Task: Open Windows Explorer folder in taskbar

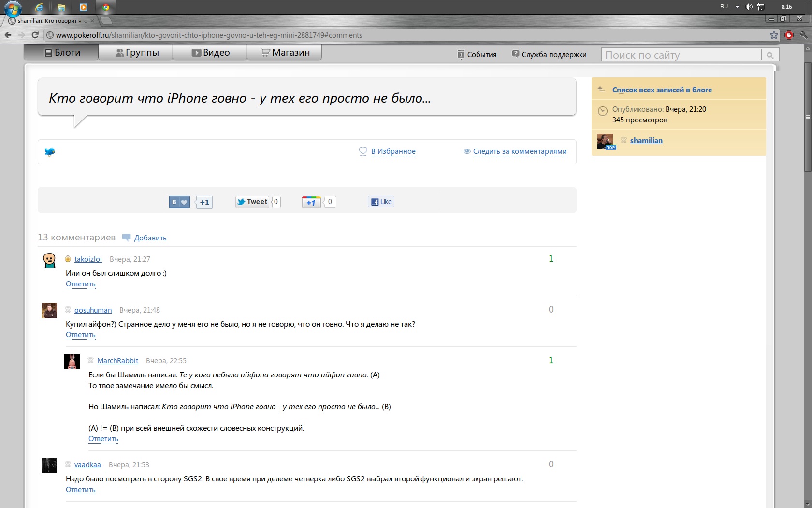Action: (x=61, y=7)
